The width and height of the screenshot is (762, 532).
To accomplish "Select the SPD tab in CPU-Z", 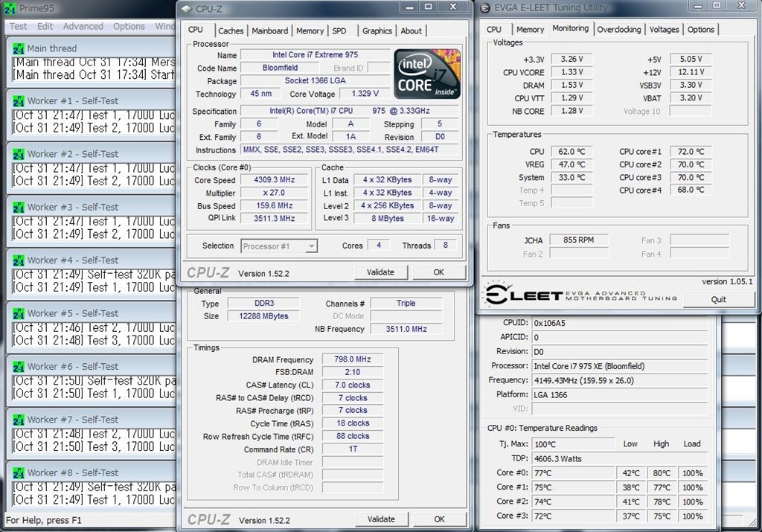I will click(339, 31).
